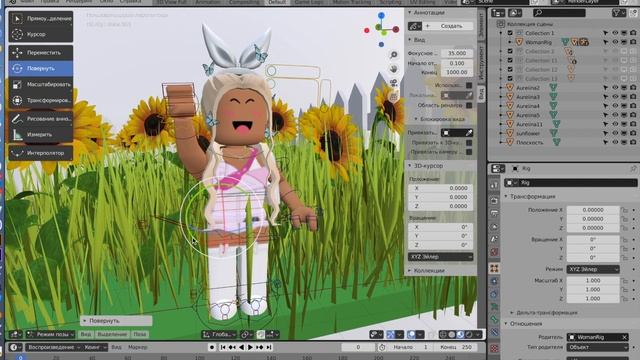
Task: Open timeline editor type menu
Action: [x=16, y=347]
